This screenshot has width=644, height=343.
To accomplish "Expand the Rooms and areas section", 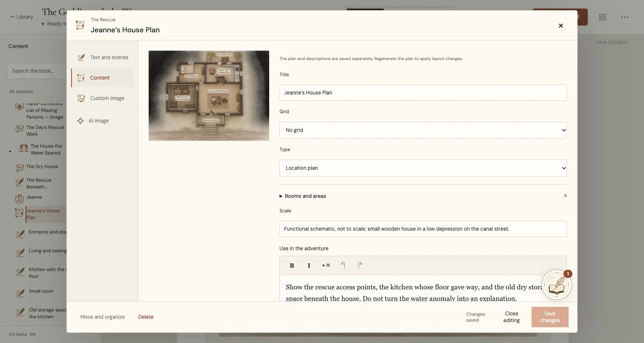I will click(x=423, y=196).
